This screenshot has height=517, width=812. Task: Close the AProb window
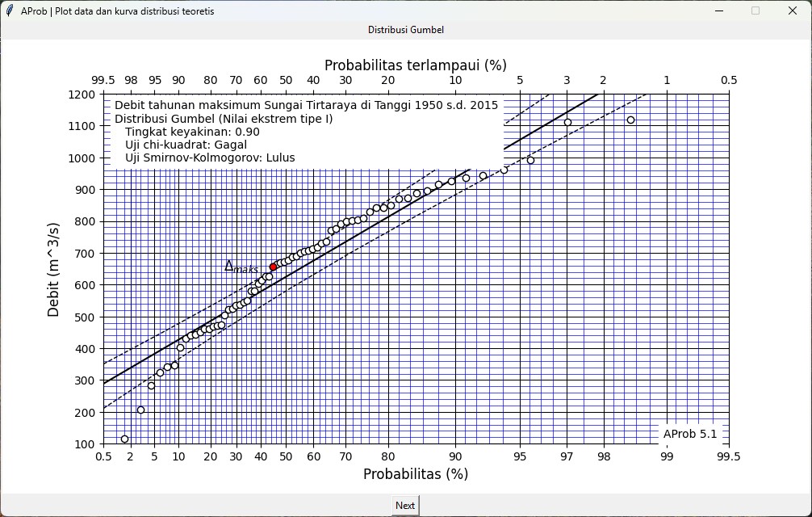[x=792, y=11]
